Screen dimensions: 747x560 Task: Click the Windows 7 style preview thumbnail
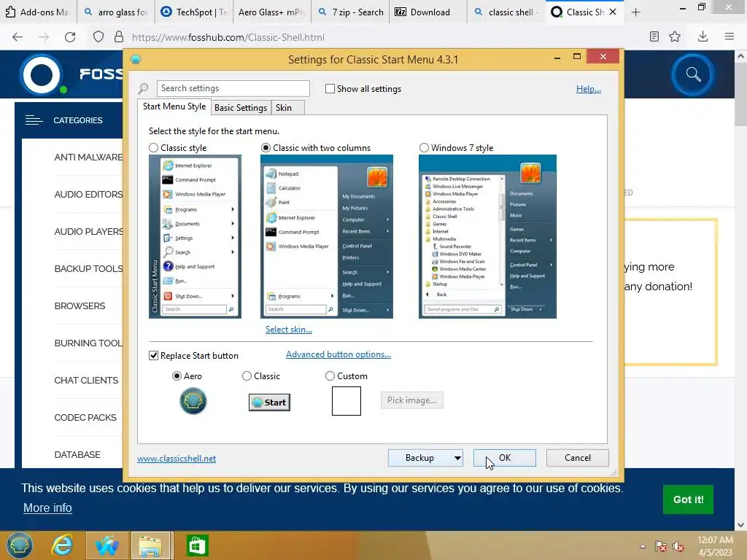pos(487,237)
